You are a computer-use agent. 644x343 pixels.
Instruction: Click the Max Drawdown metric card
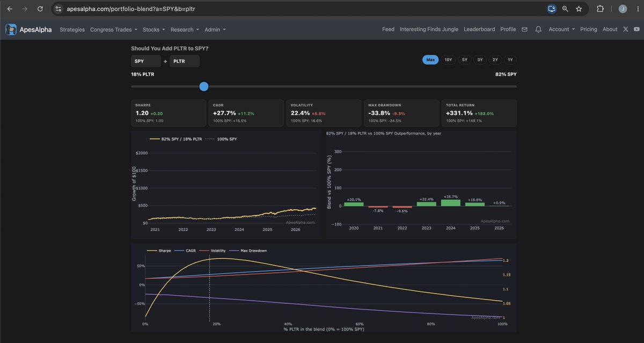pyautogui.click(x=401, y=113)
